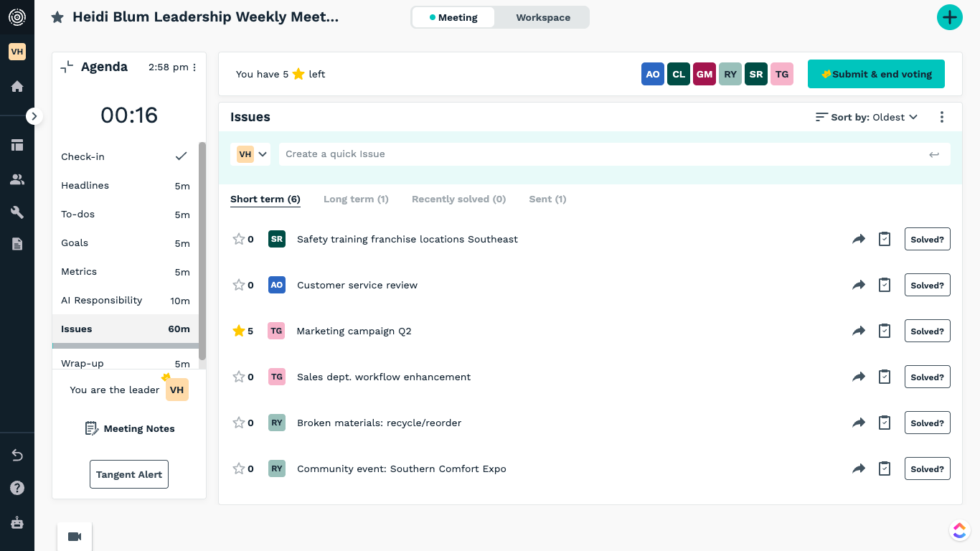Image resolution: width=980 pixels, height=551 pixels.
Task: Toggle star vote on Marketing campaign Q2
Action: point(239,331)
